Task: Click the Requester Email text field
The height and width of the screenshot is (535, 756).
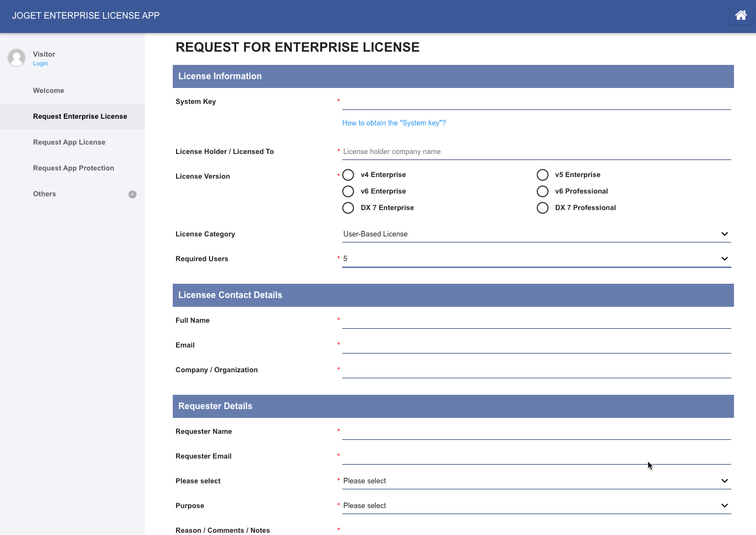Action: (x=536, y=456)
